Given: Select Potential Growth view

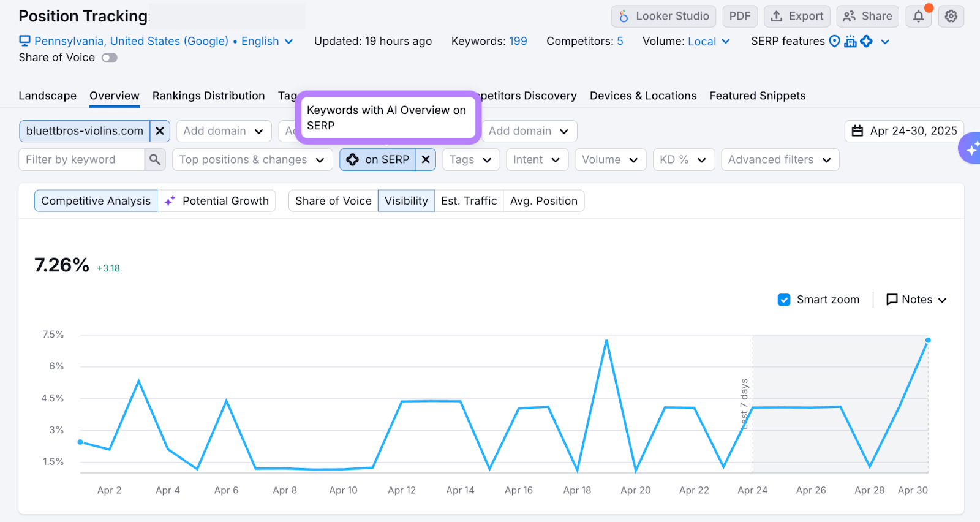Looking at the screenshot, I should pyautogui.click(x=217, y=201).
